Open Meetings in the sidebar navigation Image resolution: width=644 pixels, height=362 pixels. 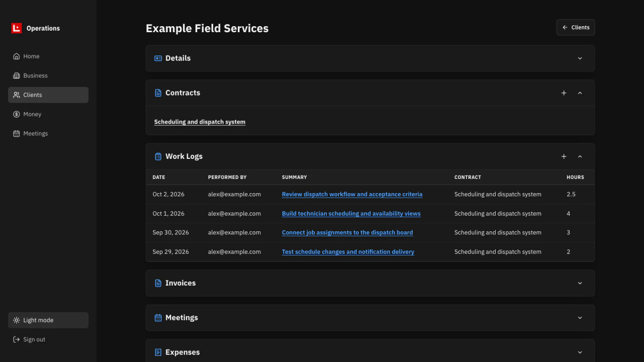48,134
